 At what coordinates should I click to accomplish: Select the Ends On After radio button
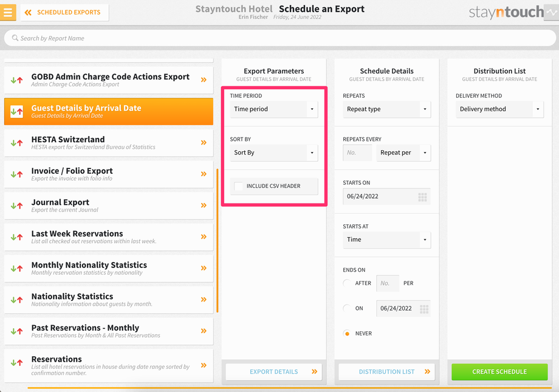click(346, 283)
